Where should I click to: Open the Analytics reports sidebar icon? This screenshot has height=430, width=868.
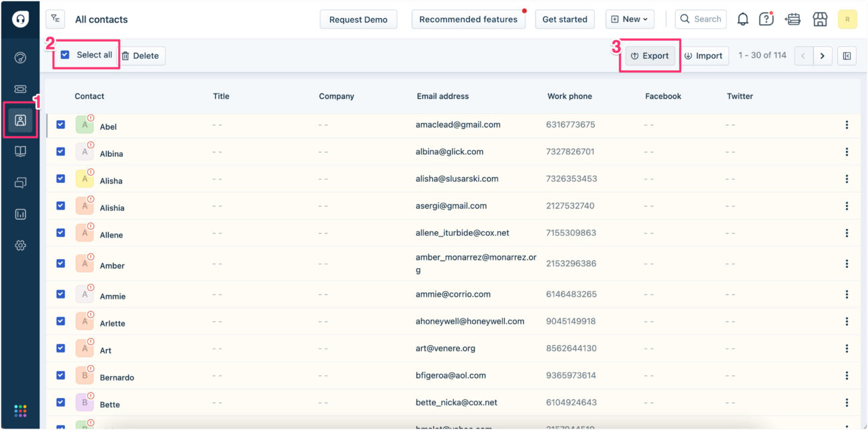click(20, 214)
